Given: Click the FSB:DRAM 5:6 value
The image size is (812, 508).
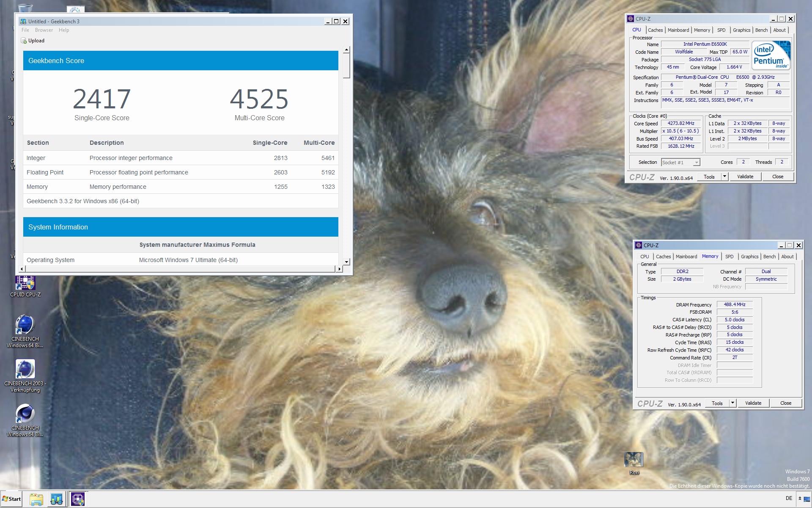Looking at the screenshot, I should 735,312.
